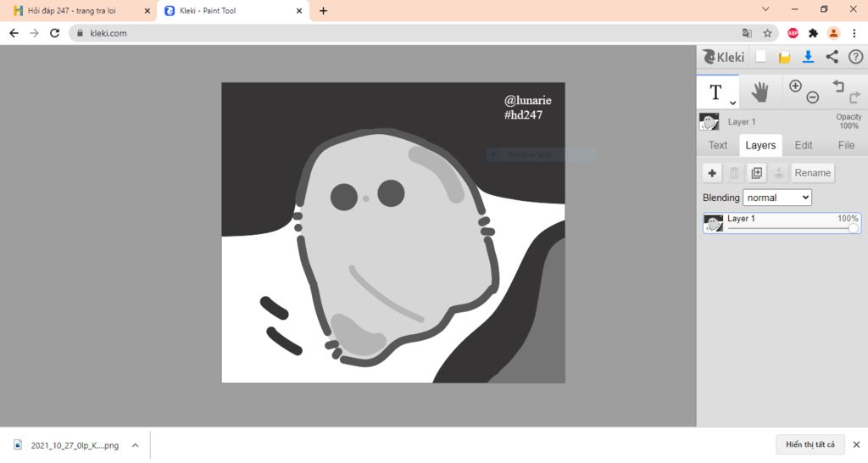The image size is (868, 463).
Task: Open the ABP extension
Action: click(x=793, y=33)
